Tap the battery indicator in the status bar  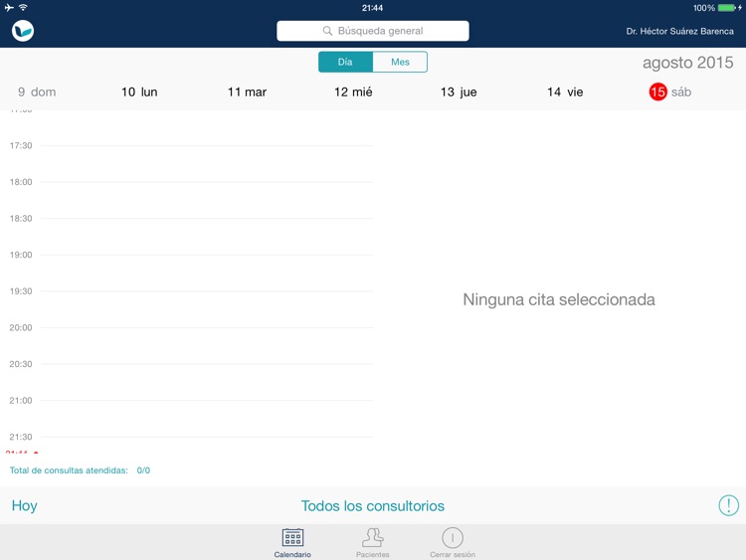coord(726,8)
